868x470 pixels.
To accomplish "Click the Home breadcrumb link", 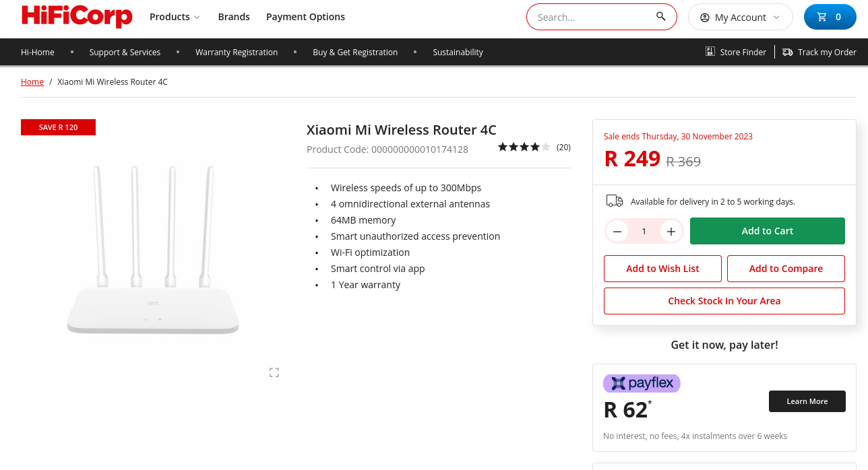I will 32,82.
